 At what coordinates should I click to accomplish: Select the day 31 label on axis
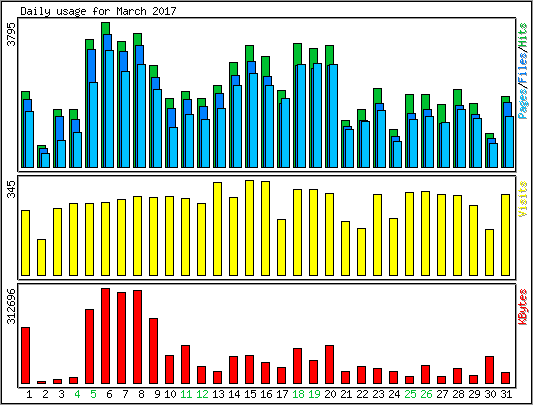click(x=506, y=394)
